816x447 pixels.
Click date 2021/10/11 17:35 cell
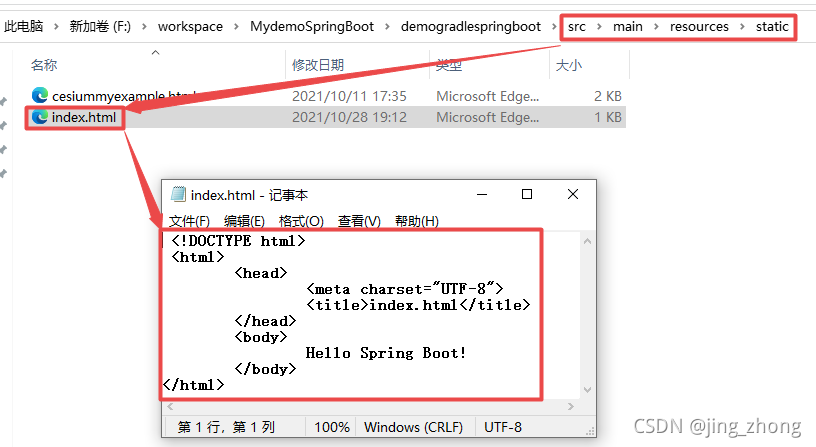point(349,96)
